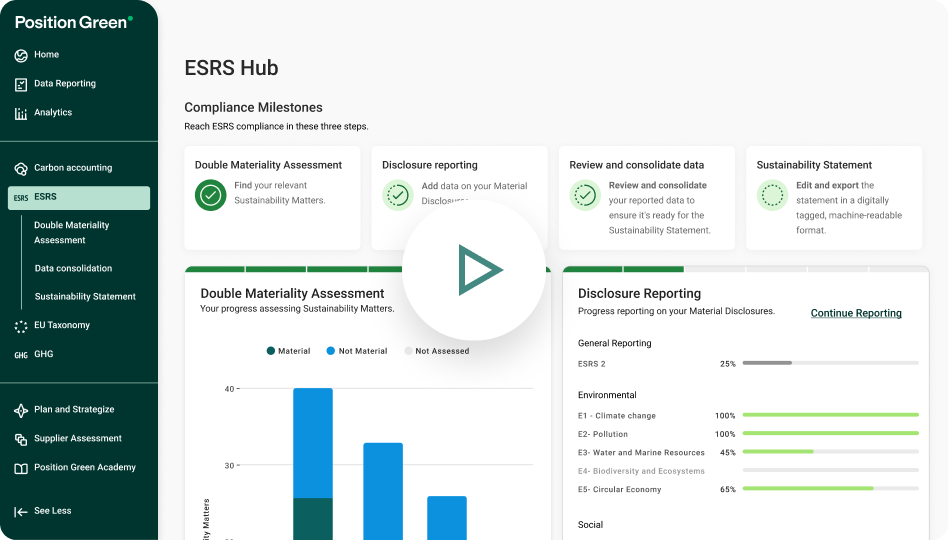Open the GHG section icon
The height and width of the screenshot is (540, 948).
coord(21,355)
